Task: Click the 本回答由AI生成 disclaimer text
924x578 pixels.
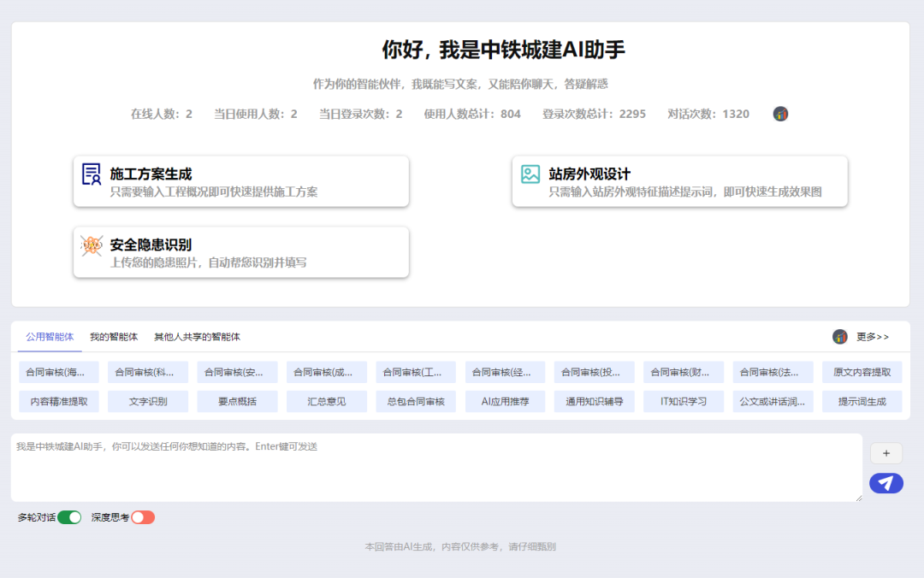Action: (x=460, y=546)
